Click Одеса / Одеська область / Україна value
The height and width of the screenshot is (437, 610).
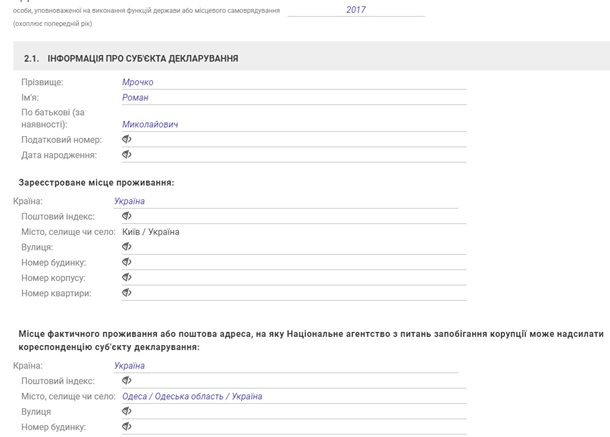[192, 396]
